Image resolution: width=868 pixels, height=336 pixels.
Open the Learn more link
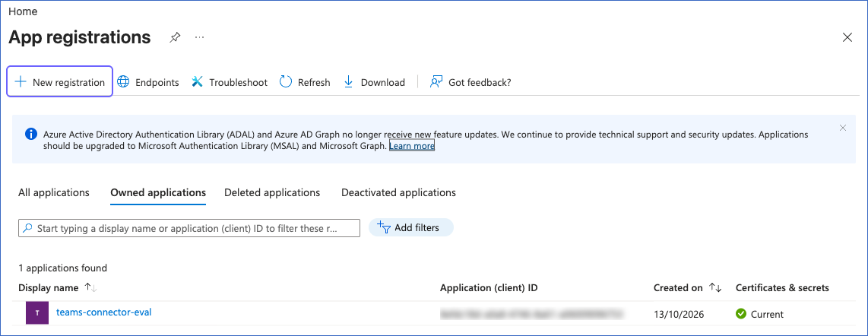412,146
